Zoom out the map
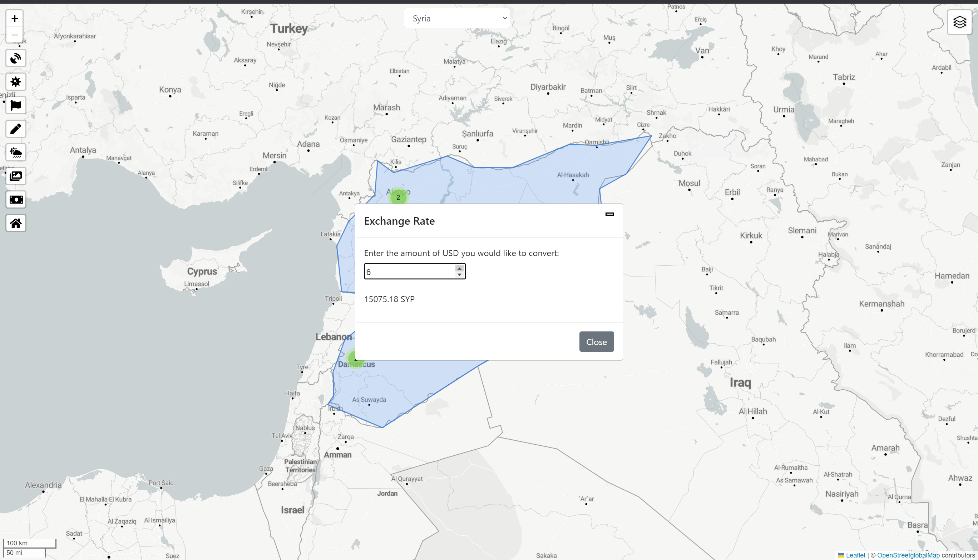The image size is (978, 560). 15,35
